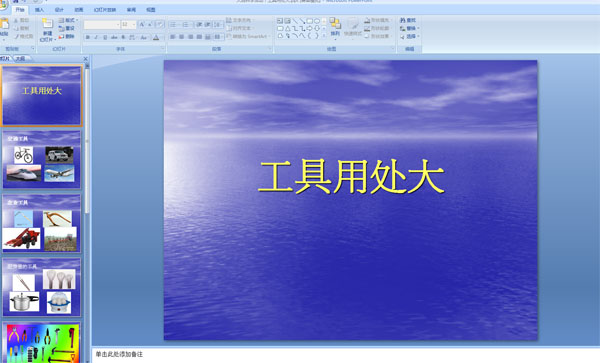Select the triangle shape in shapes gallery
The height and width of the screenshot is (363, 600).
pos(287,28)
